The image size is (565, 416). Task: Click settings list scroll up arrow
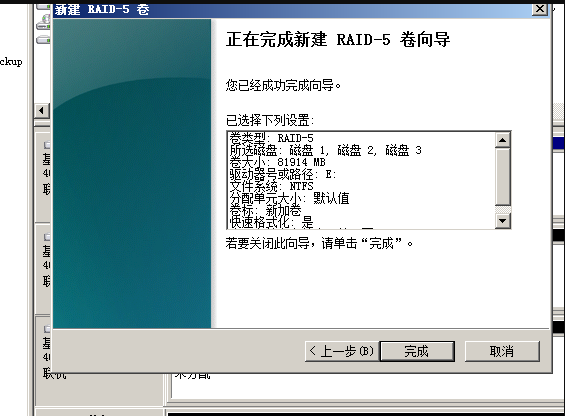tap(503, 140)
